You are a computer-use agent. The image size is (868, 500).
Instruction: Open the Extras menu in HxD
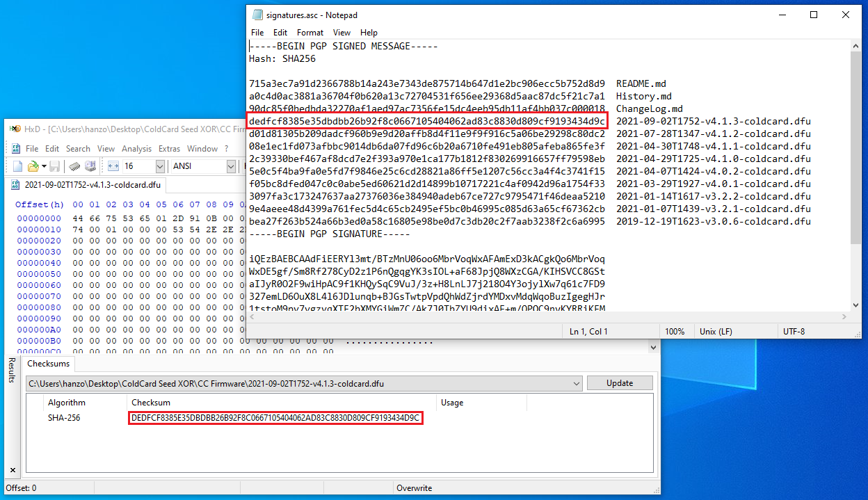(169, 148)
